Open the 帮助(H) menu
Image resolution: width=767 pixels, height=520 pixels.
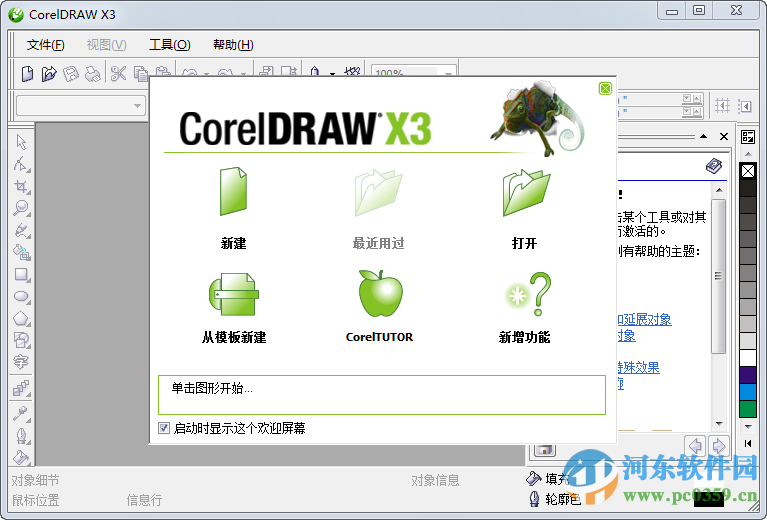click(x=233, y=45)
